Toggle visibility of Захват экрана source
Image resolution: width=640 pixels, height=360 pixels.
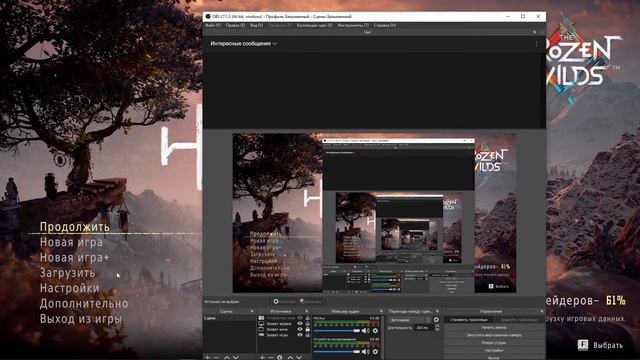[300, 323]
